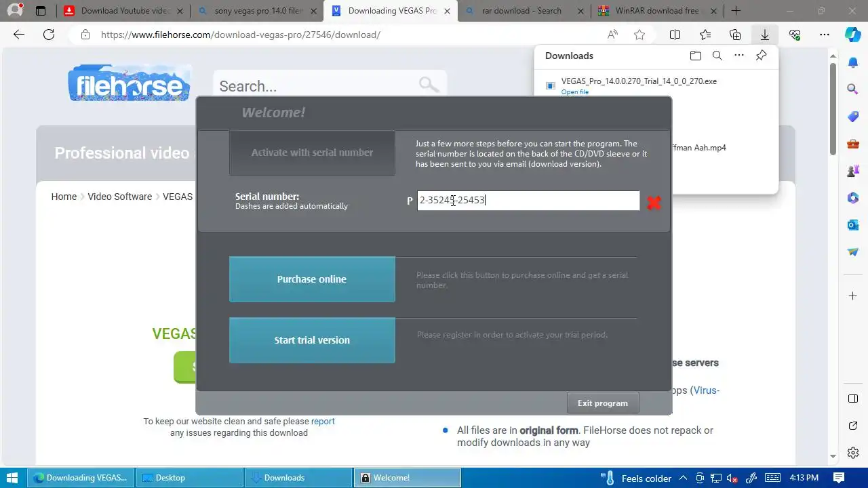Screen dimensions: 868x488
Task: Add sidebar app with plus icon
Action: tap(853, 296)
